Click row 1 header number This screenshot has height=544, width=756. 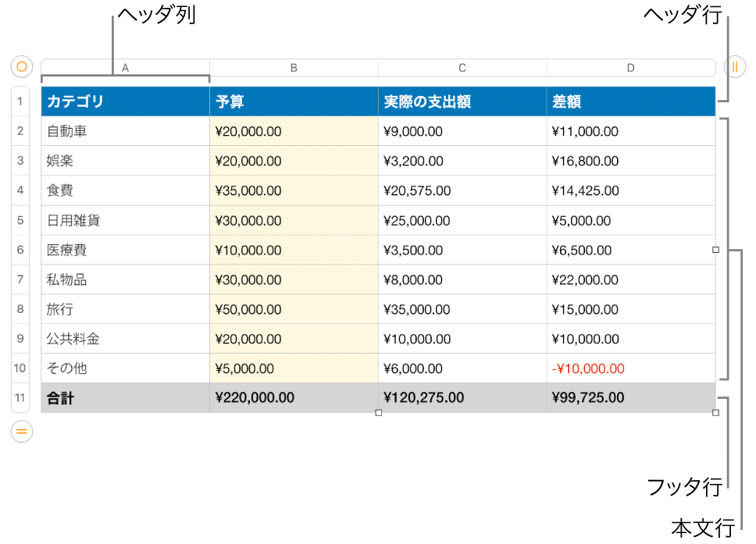pyautogui.click(x=20, y=101)
